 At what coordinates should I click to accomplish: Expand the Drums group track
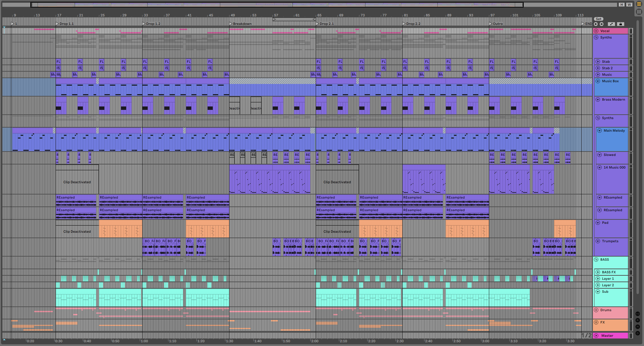coord(596,310)
